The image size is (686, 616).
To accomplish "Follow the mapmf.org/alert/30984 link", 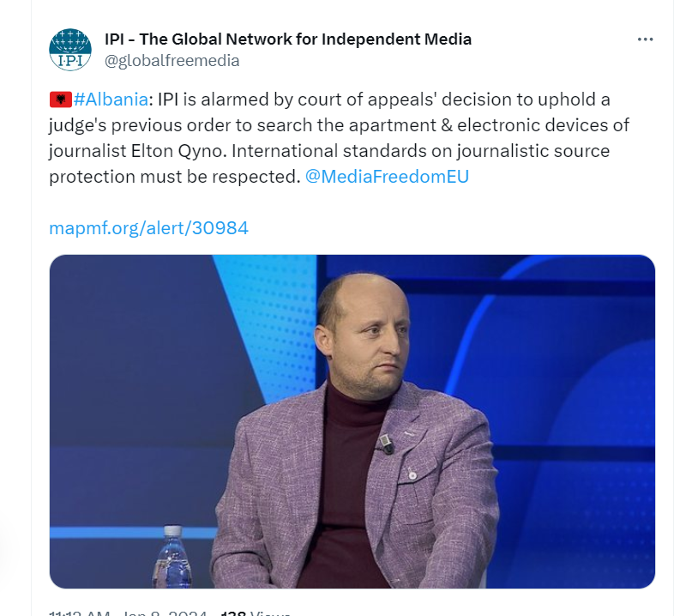I will (149, 228).
